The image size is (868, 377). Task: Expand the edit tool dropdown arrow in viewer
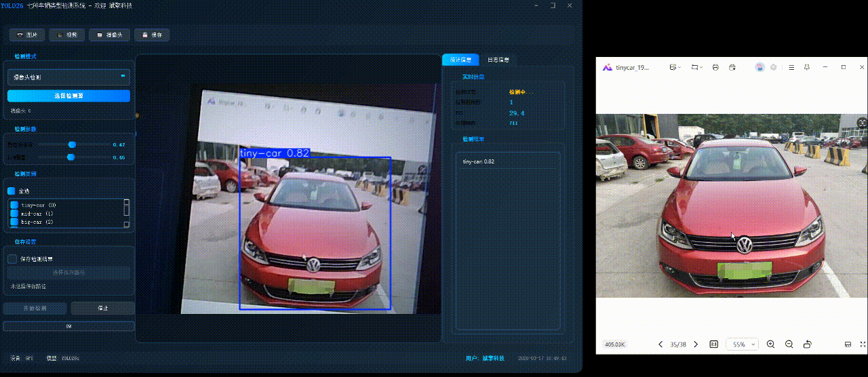[x=679, y=67]
